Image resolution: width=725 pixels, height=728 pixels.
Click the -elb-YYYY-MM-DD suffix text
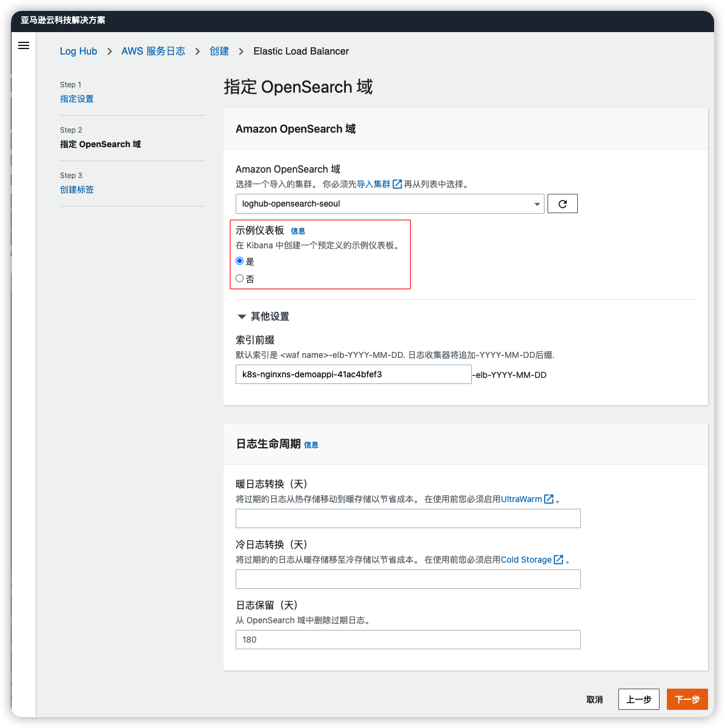click(x=509, y=375)
